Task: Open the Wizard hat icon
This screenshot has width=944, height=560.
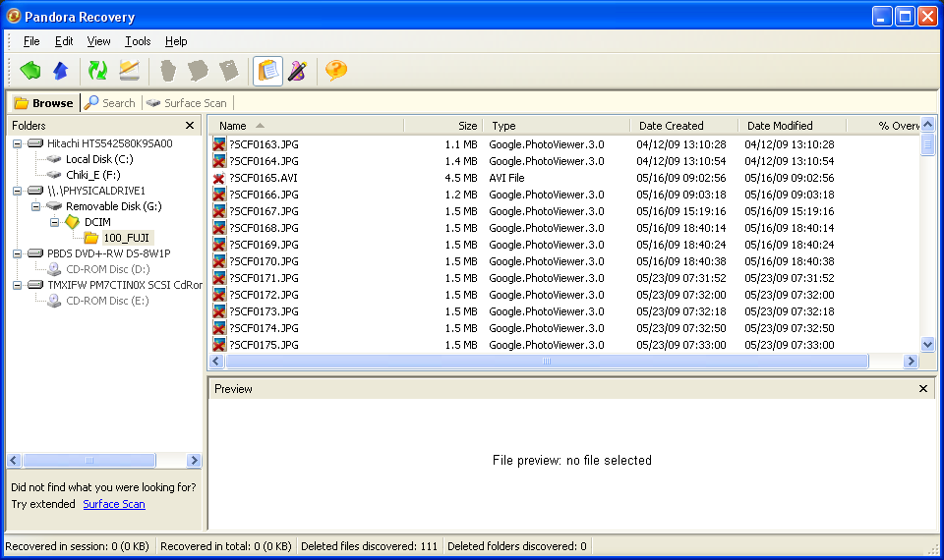Action: (297, 71)
